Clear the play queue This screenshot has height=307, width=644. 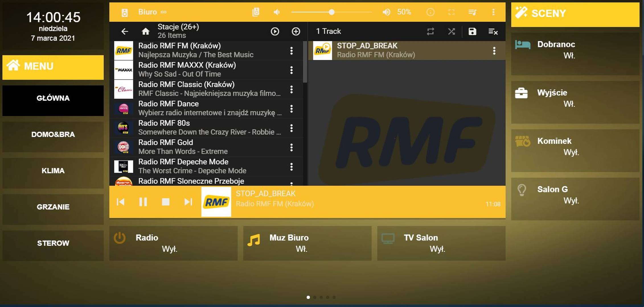493,31
